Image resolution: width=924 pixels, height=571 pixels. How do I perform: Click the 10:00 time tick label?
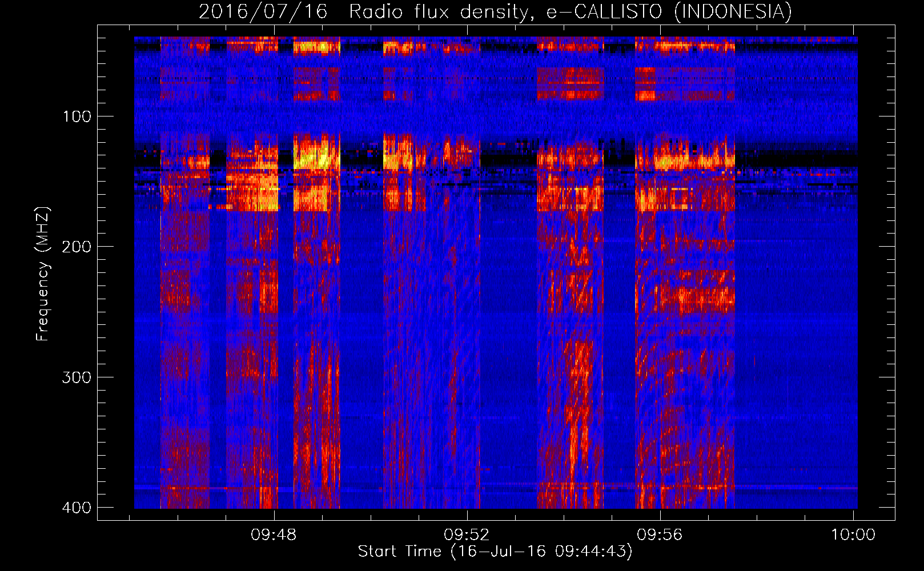[x=853, y=535]
